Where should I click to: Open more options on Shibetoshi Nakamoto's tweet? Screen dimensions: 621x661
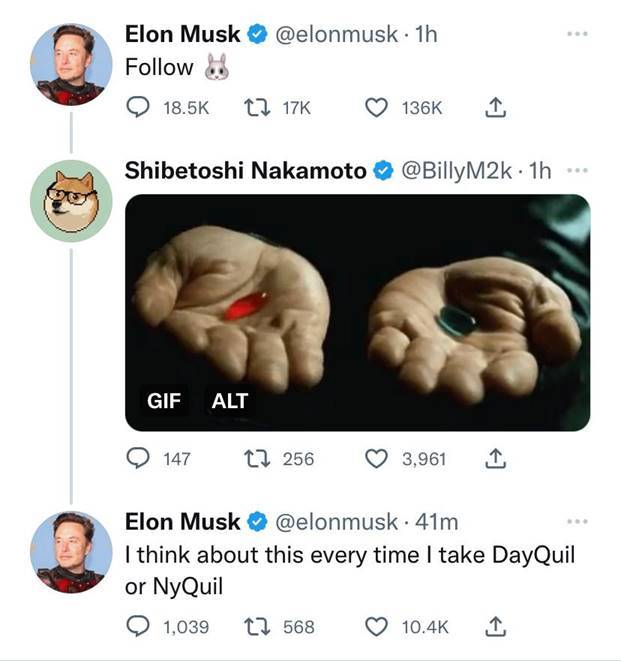tap(577, 171)
